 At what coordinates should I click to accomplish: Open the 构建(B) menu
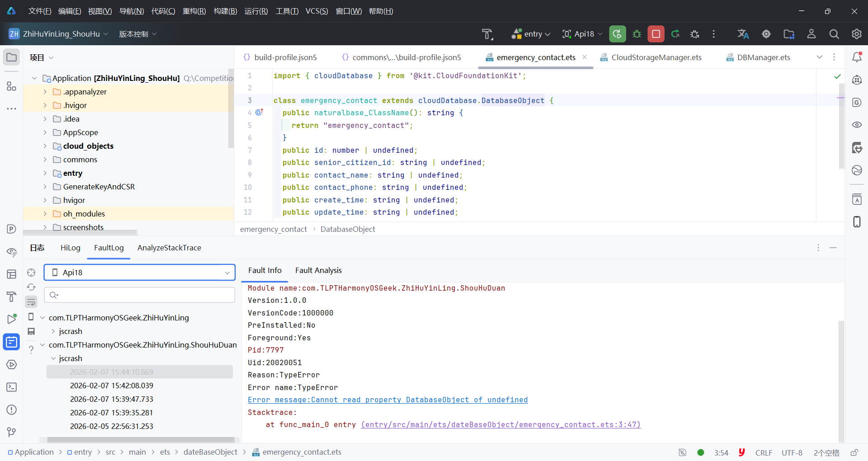coord(225,11)
